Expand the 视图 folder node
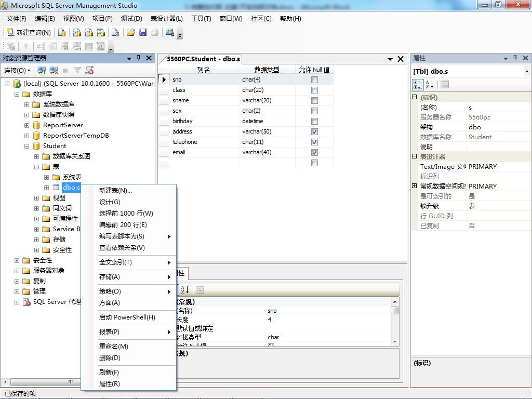The height and width of the screenshot is (399, 532). [x=36, y=198]
